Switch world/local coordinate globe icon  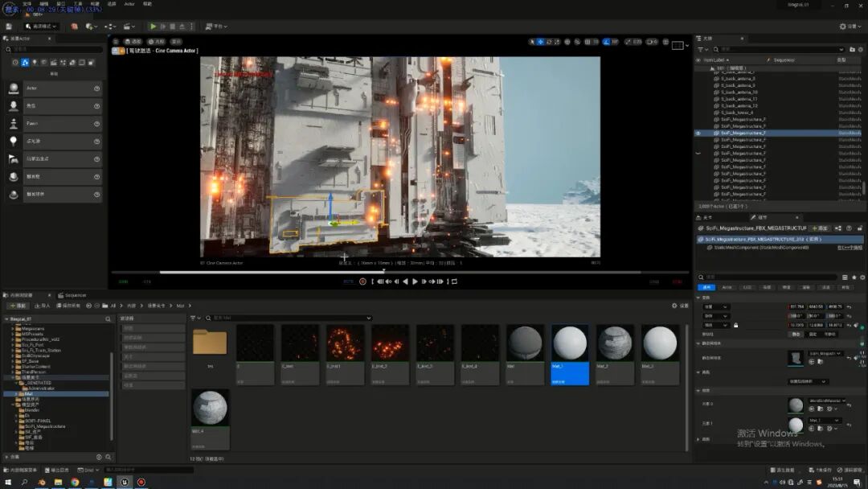click(x=567, y=42)
